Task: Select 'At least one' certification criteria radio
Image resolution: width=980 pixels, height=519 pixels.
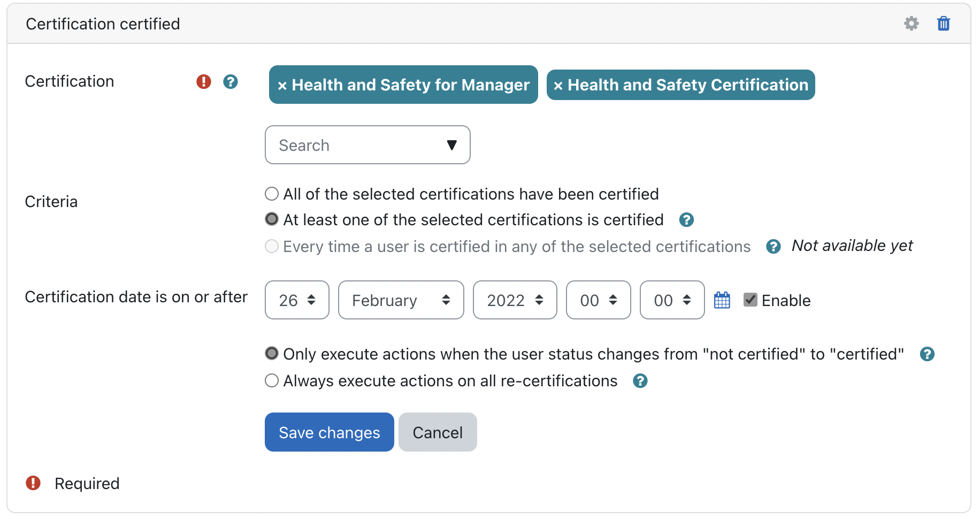Action: pyautogui.click(x=272, y=219)
